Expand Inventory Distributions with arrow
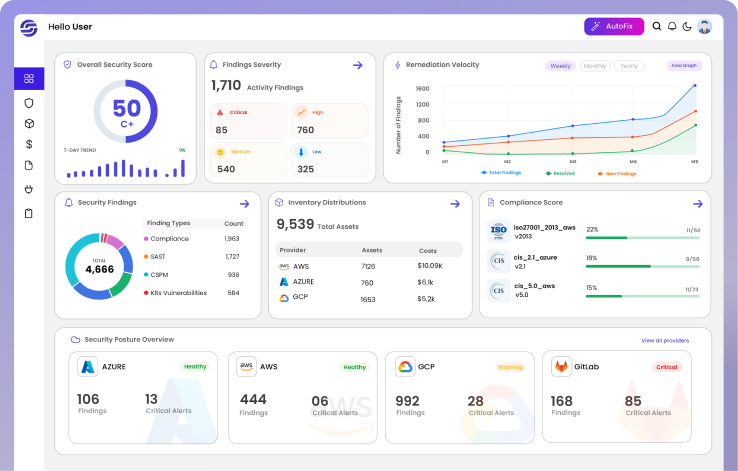Viewport: 738px width, 471px height. click(x=455, y=204)
